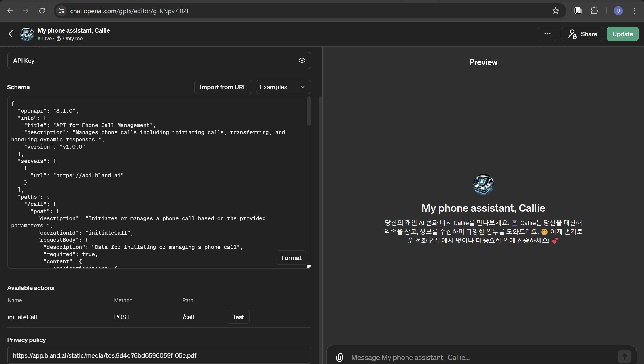The image size is (644, 364).
Task: Open the browser extensions puzzle icon
Action: 594,11
